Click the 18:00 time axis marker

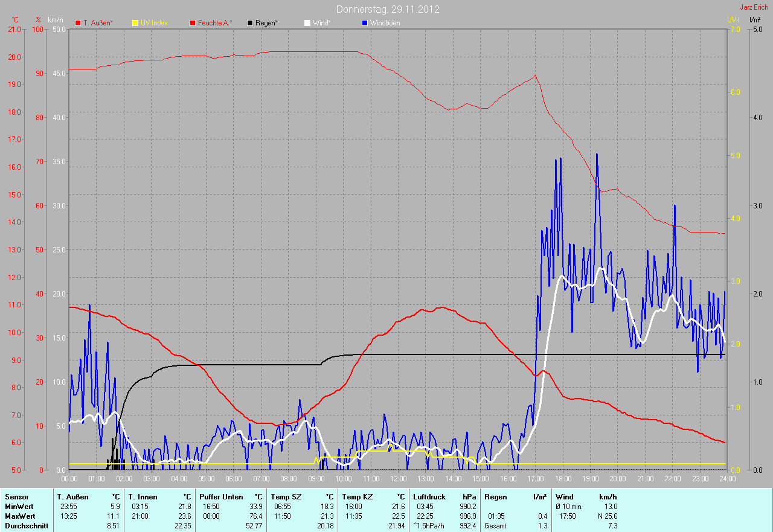562,479
